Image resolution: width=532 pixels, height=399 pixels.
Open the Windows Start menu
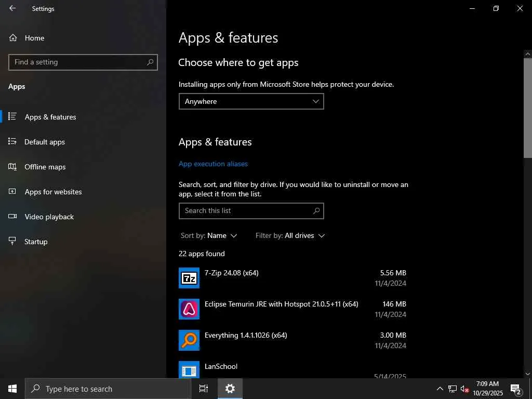tap(12, 389)
